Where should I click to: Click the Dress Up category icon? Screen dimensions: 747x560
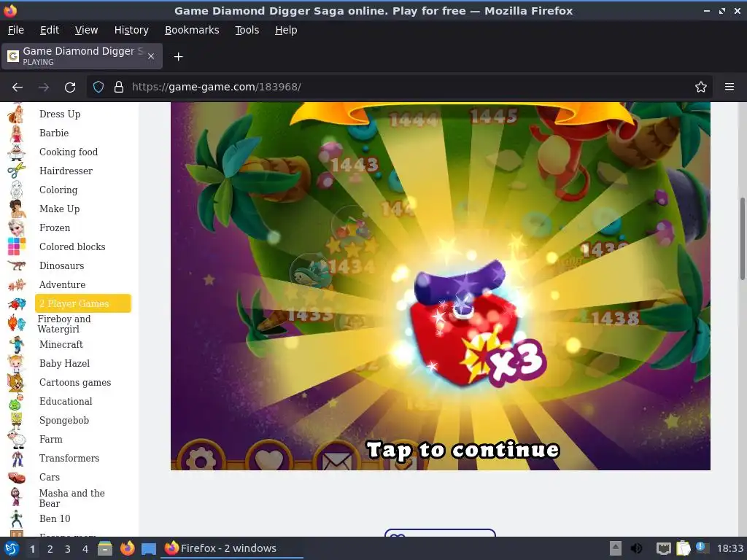click(16, 114)
